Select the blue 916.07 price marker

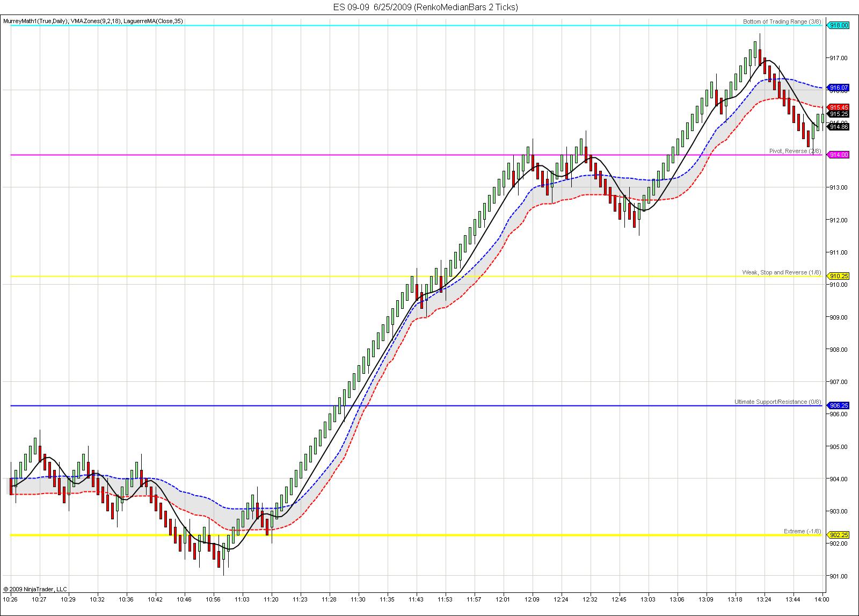839,88
